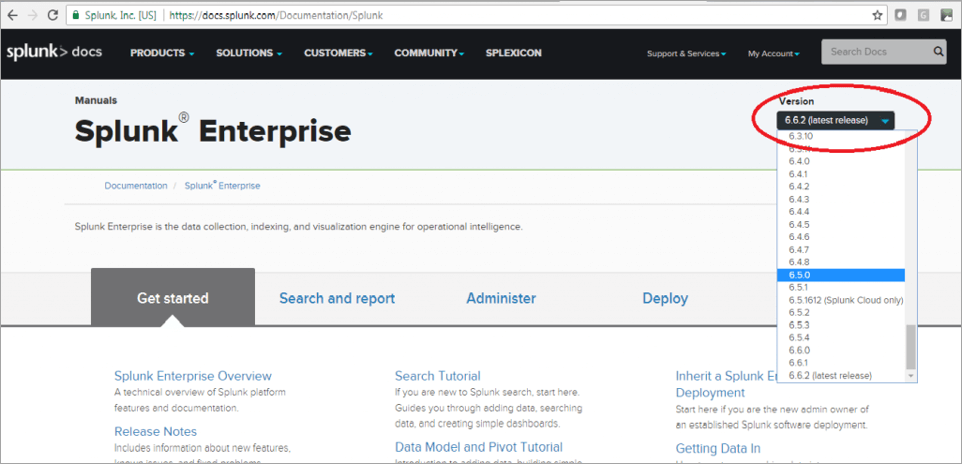The image size is (962, 464).
Task: Select version 6.4.1 in the list
Action: pyautogui.click(x=841, y=174)
